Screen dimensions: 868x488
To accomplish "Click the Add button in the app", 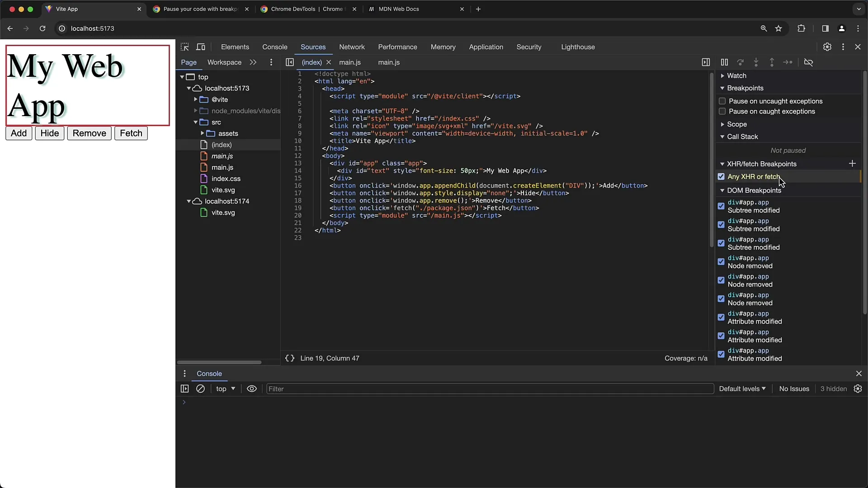I will [x=19, y=133].
